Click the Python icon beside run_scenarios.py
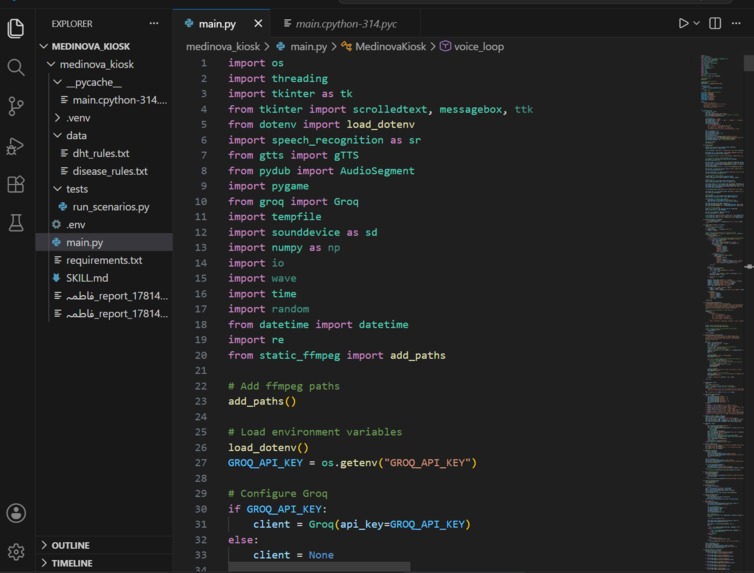Image resolution: width=754 pixels, height=573 pixels. tap(63, 207)
